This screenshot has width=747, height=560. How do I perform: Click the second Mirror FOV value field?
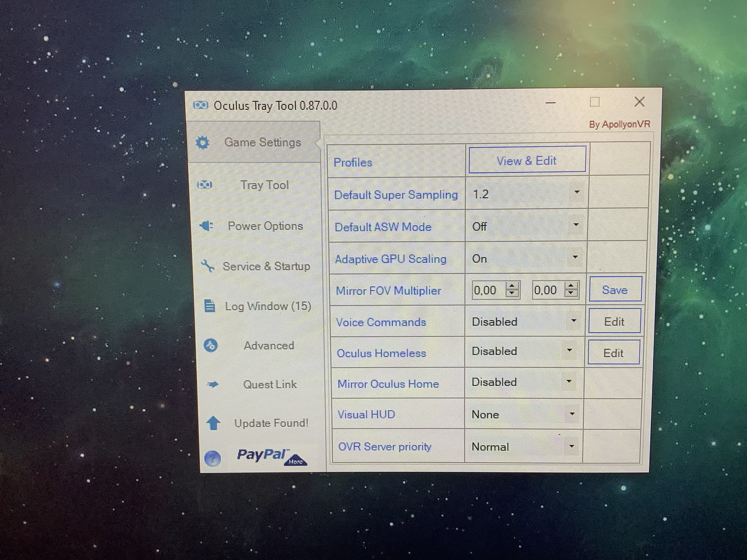pos(548,290)
